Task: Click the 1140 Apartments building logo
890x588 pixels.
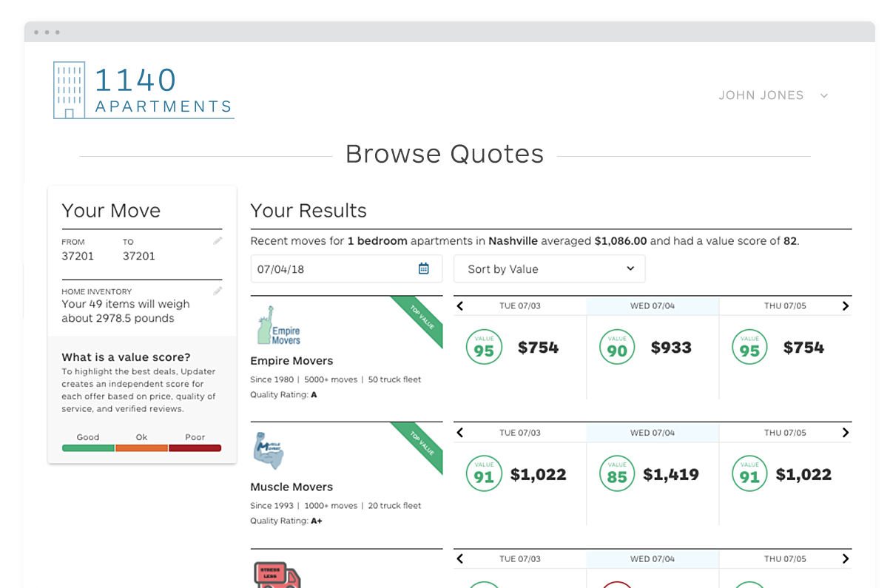Action: (144, 90)
